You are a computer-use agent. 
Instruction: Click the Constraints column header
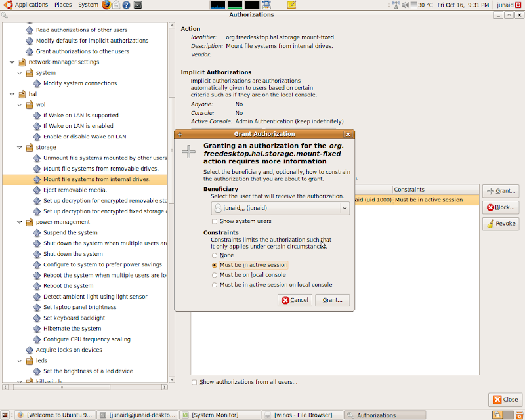(436, 190)
